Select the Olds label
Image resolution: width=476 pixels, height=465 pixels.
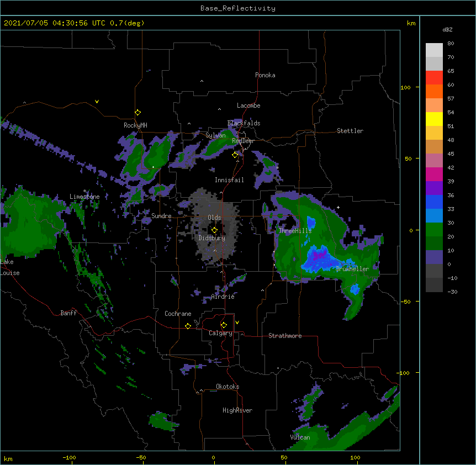click(214, 218)
